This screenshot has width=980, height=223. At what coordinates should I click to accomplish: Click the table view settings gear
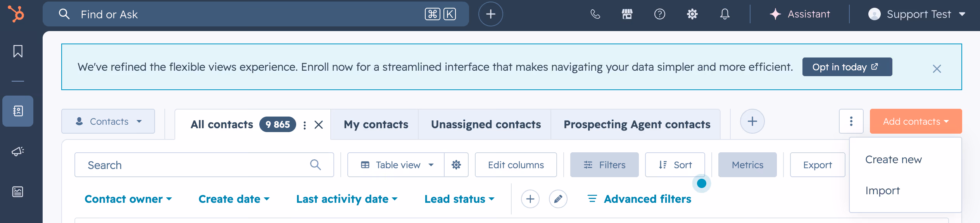(x=456, y=165)
